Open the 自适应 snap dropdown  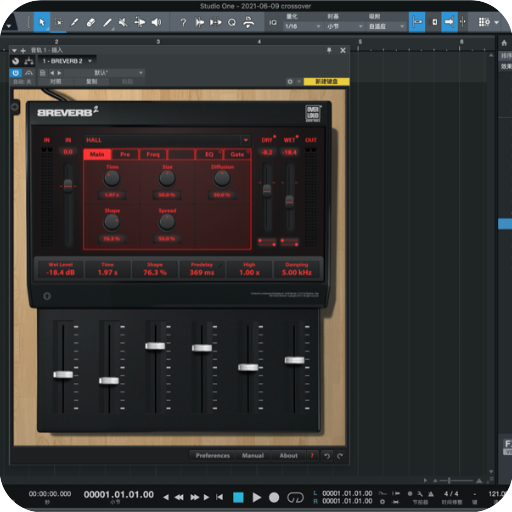point(386,26)
